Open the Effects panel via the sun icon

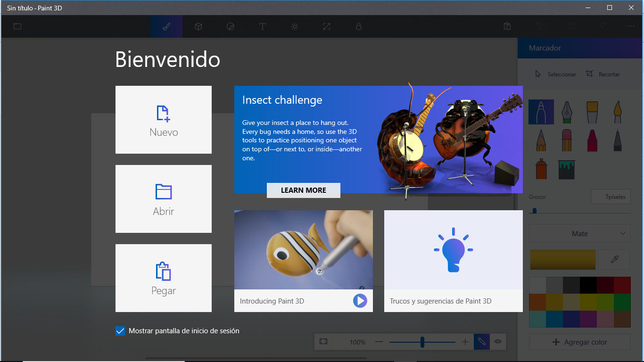point(294,26)
